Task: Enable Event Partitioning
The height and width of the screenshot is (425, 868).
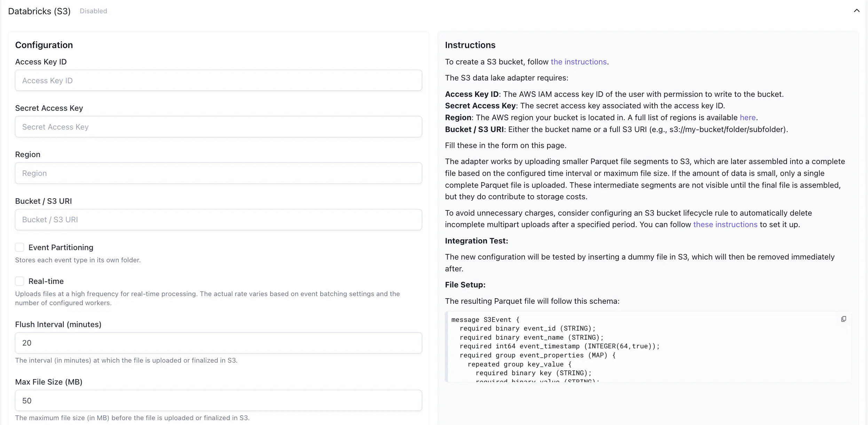Action: point(20,247)
